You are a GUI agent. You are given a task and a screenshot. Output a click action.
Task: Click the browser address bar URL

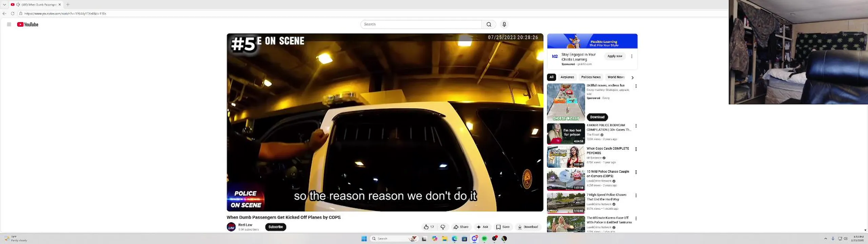[x=65, y=14]
